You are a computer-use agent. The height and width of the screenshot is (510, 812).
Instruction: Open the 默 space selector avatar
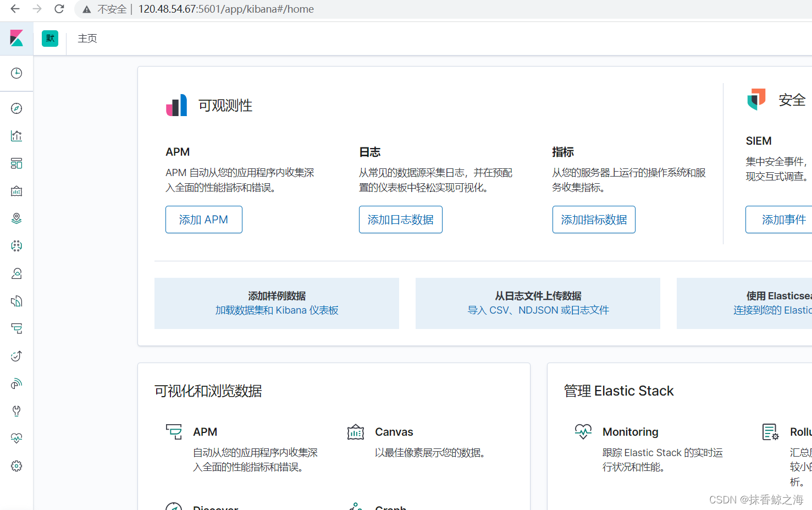[50, 39]
